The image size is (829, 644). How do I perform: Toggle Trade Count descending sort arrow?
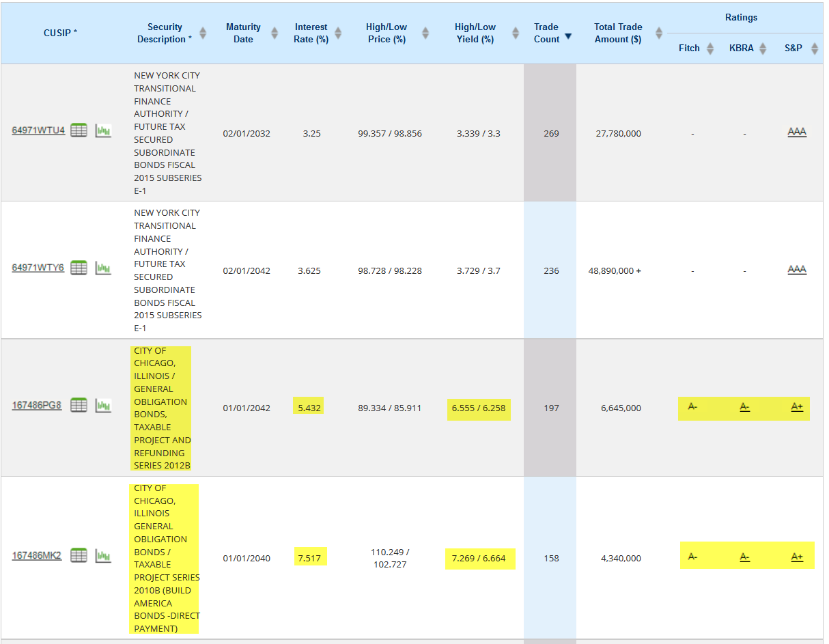tap(568, 36)
